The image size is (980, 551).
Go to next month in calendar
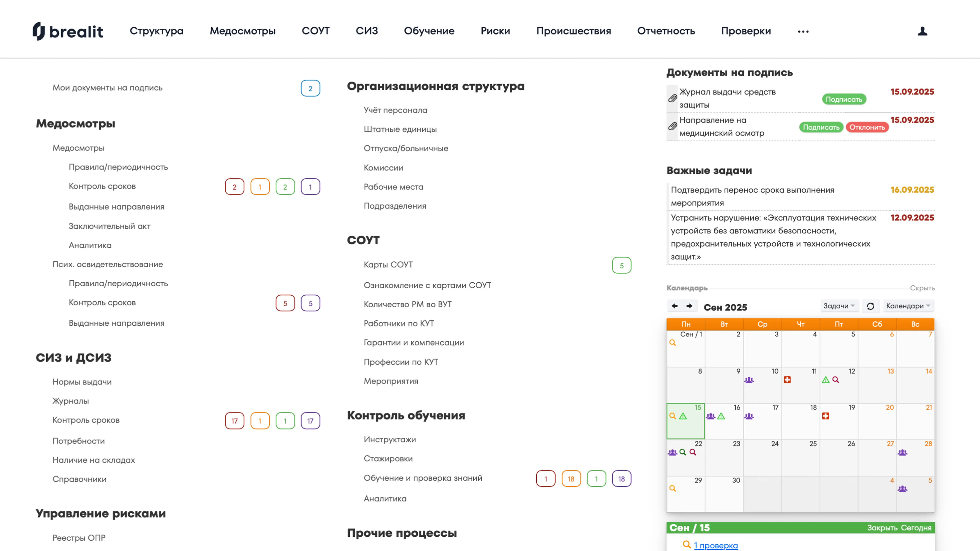(x=689, y=306)
